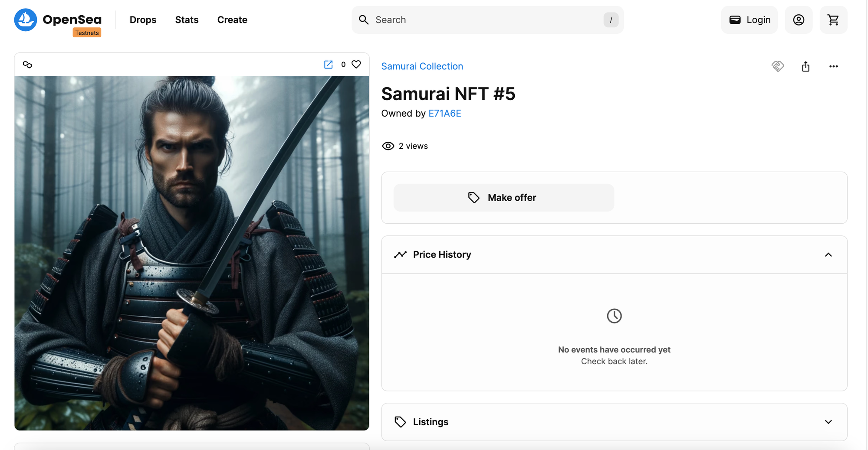Image resolution: width=868 pixels, height=450 pixels.
Task: Click the Make offer button
Action: (503, 198)
